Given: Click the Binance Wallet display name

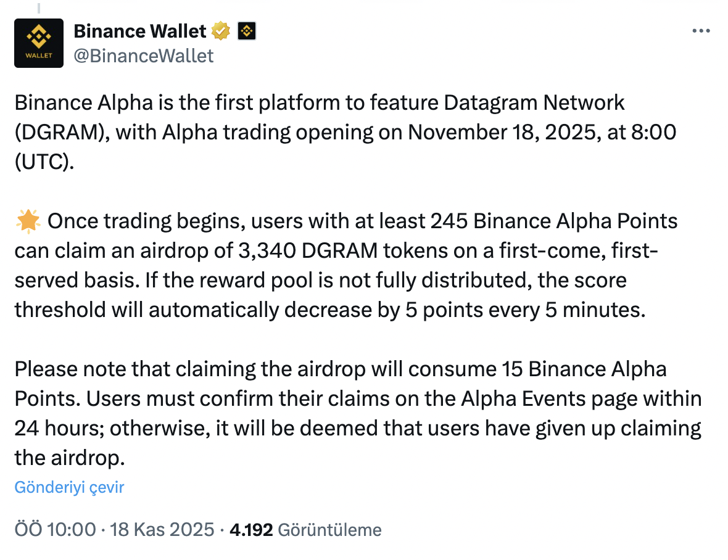Looking at the screenshot, I should pos(140,31).
